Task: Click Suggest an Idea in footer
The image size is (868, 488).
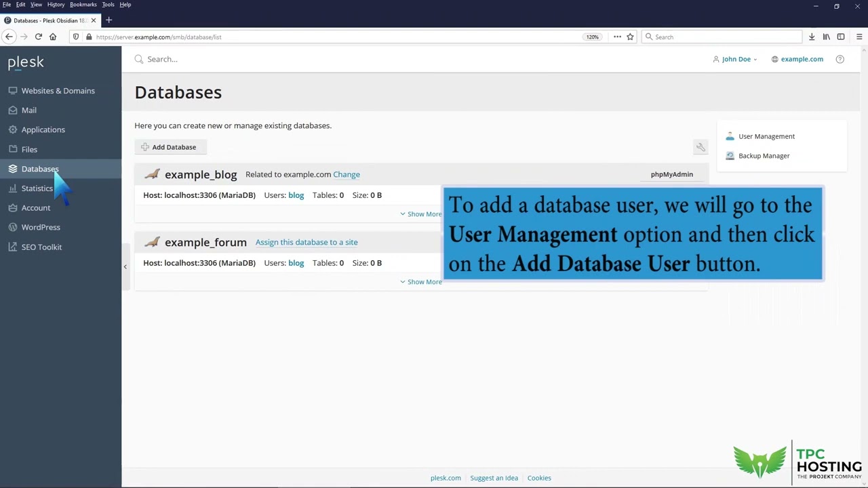Action: click(x=494, y=478)
